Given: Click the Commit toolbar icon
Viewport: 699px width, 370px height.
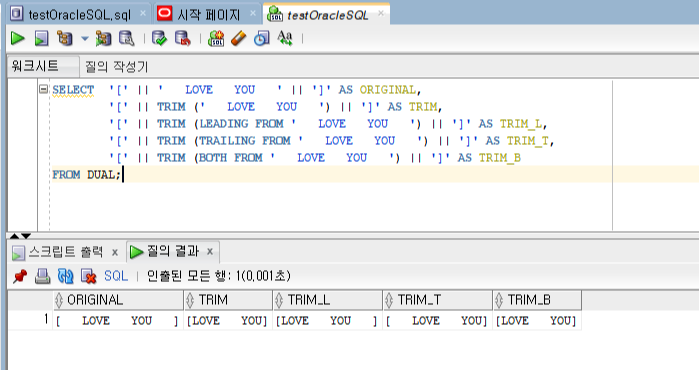Looking at the screenshot, I should (x=159, y=38).
